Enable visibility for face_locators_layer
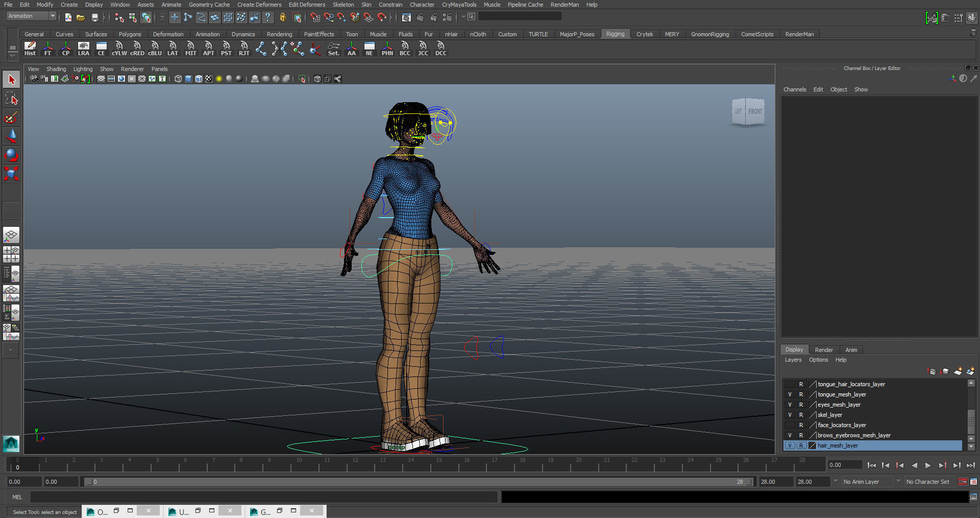 pyautogui.click(x=790, y=425)
